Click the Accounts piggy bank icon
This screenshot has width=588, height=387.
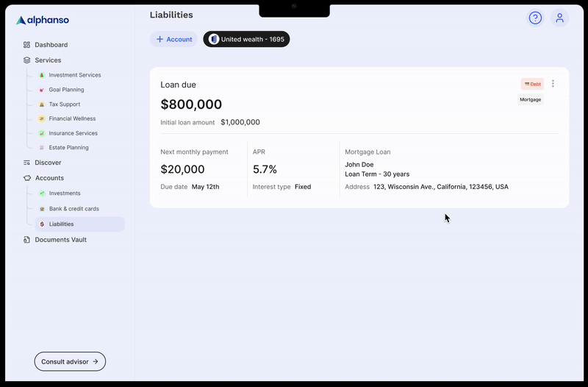27,178
